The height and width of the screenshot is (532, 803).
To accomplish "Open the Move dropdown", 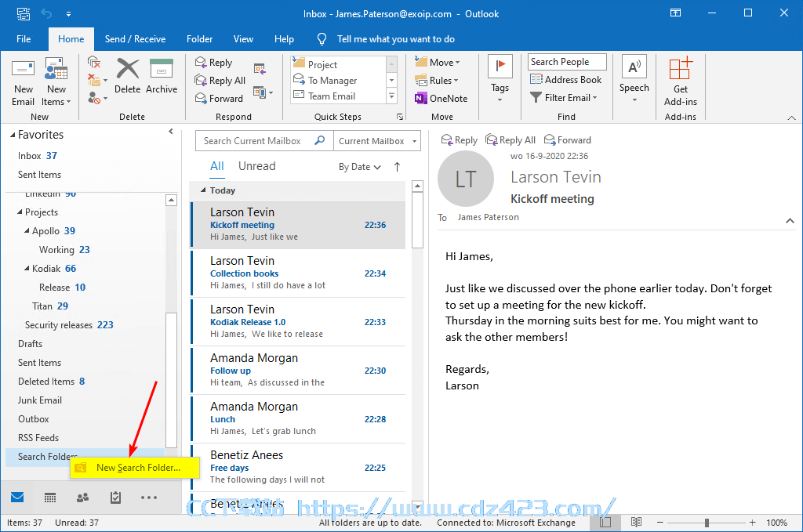I will pyautogui.click(x=438, y=63).
